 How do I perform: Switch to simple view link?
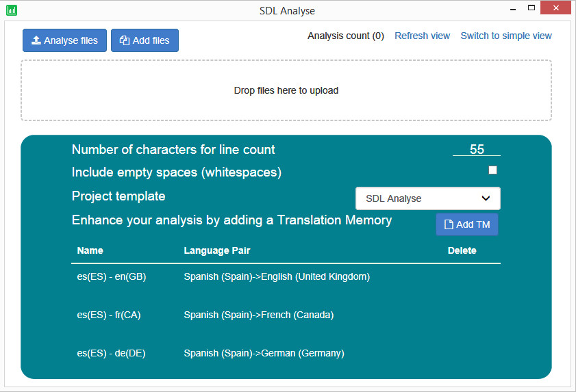point(506,36)
